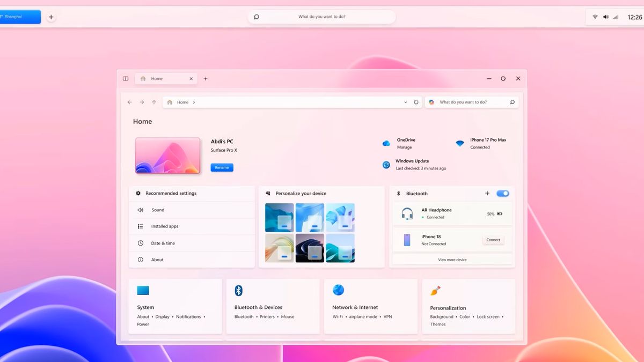The width and height of the screenshot is (644, 362).
Task: Connect the iPhone 18 device
Action: (x=493, y=240)
